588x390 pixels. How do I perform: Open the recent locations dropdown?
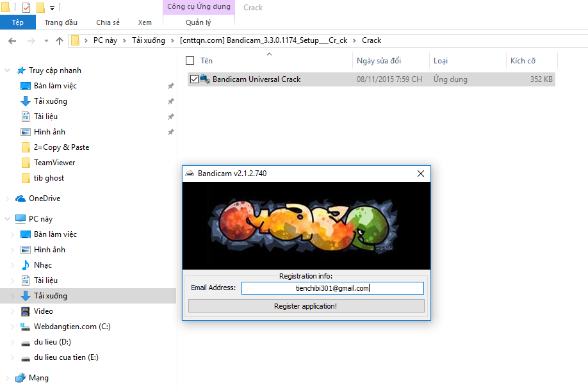46,40
